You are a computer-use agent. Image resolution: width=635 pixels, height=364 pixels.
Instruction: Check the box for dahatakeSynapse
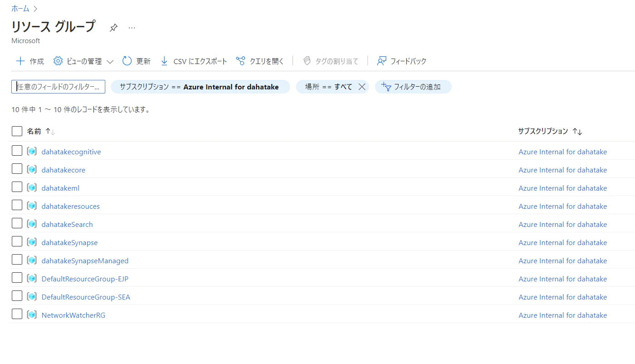pyautogui.click(x=17, y=241)
